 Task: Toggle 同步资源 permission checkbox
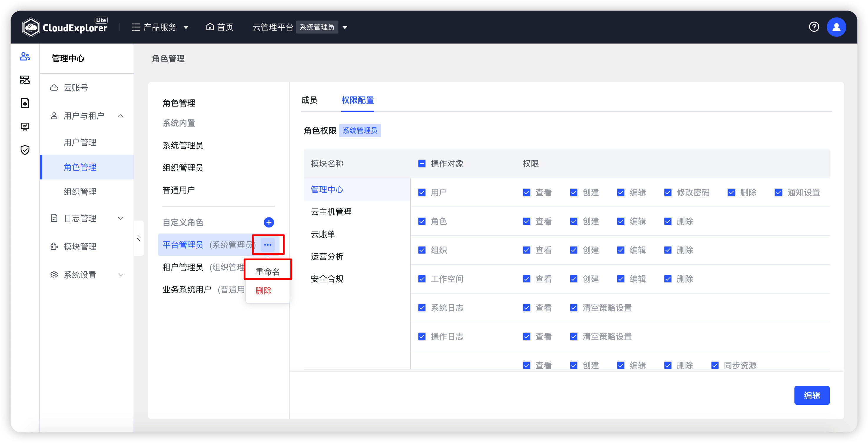point(715,365)
